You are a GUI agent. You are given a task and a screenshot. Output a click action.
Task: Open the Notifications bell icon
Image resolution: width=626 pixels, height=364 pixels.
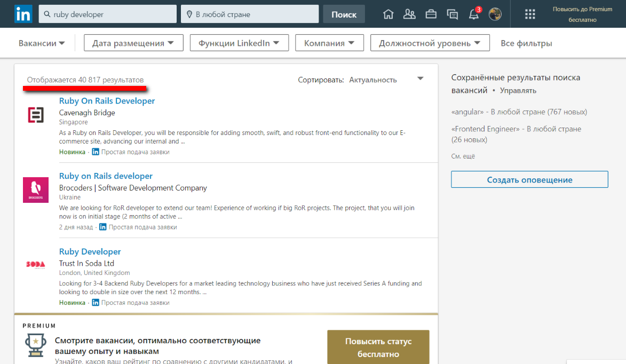(474, 14)
